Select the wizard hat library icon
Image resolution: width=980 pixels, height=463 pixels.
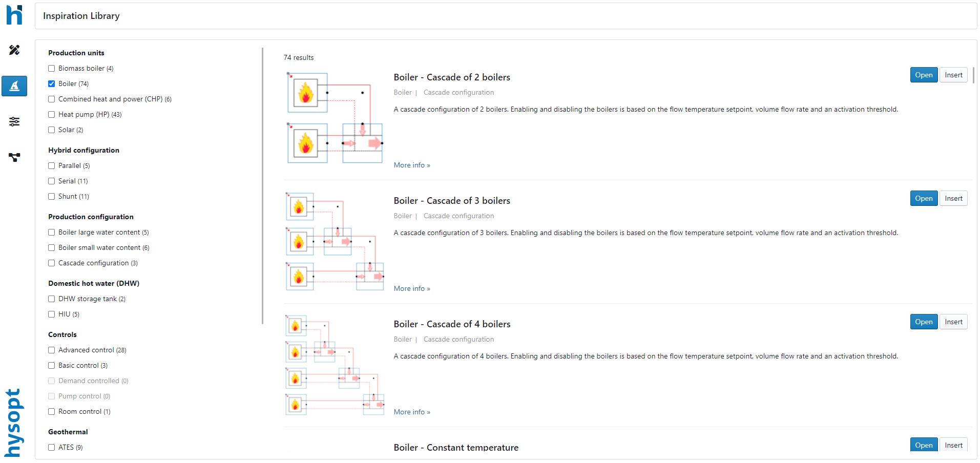pyautogui.click(x=14, y=86)
